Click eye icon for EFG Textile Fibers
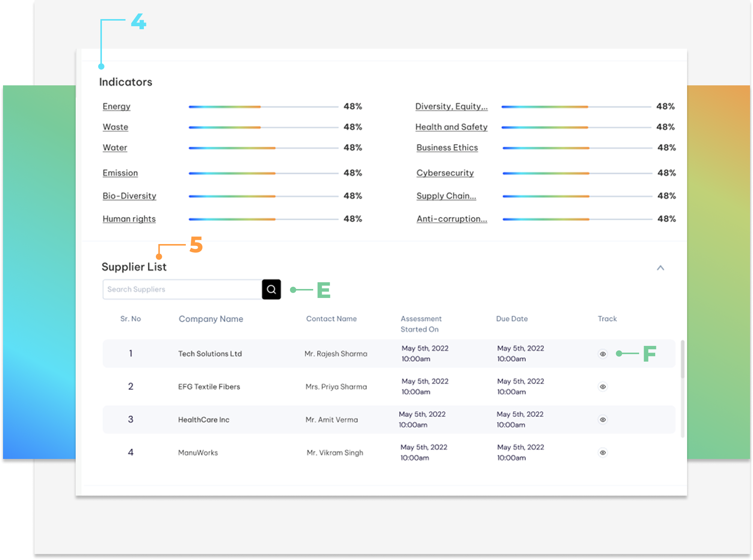Viewport: 753px width, 560px height. tap(602, 387)
